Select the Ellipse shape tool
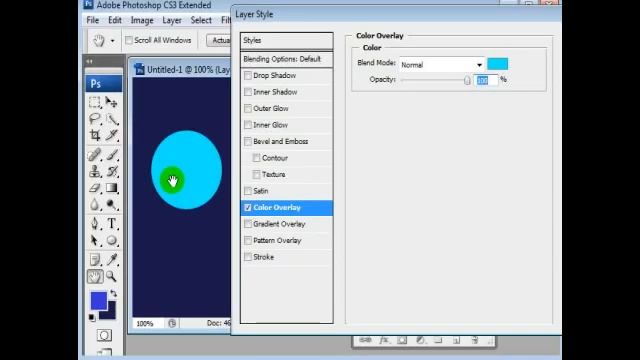 point(111,240)
